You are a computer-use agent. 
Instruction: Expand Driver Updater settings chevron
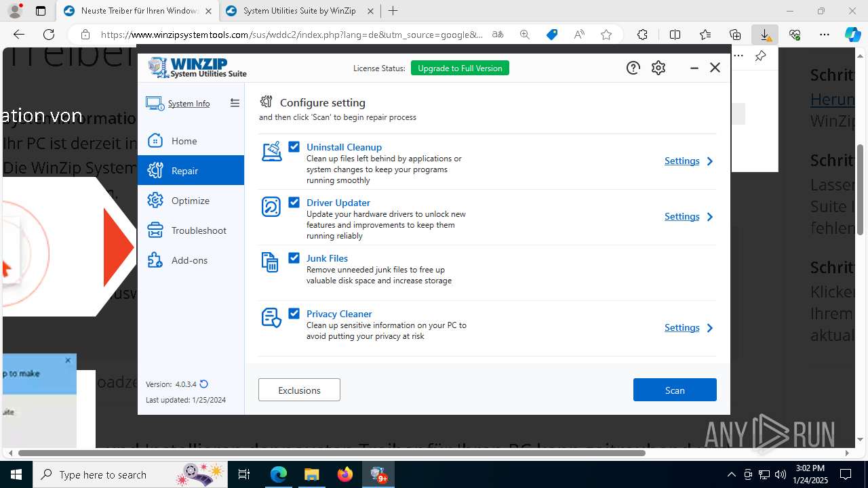710,217
